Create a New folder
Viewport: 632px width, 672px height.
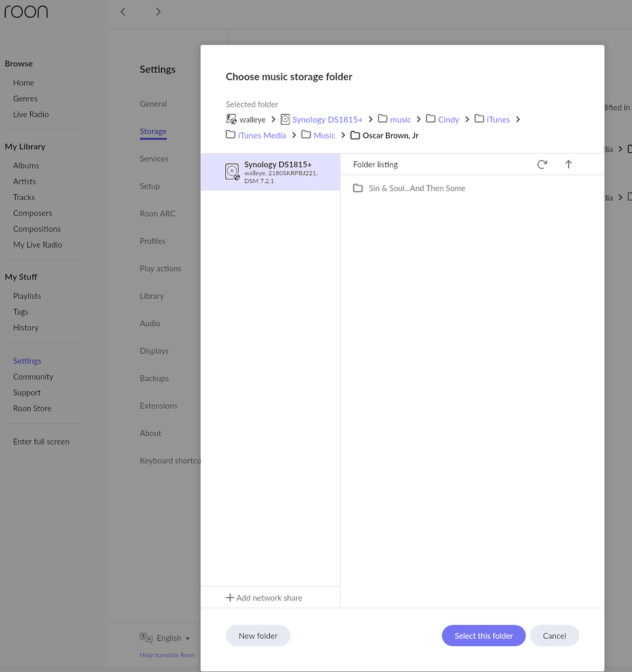pos(258,636)
